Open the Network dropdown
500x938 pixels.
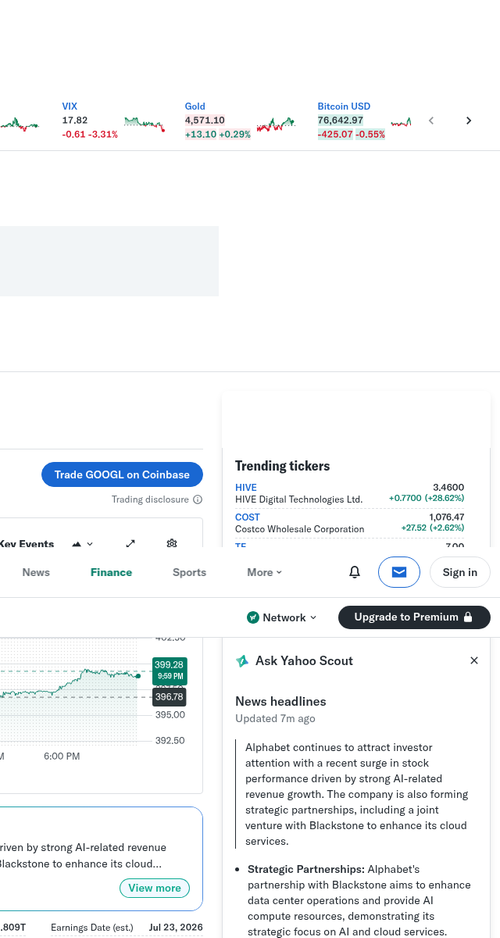[282, 617]
